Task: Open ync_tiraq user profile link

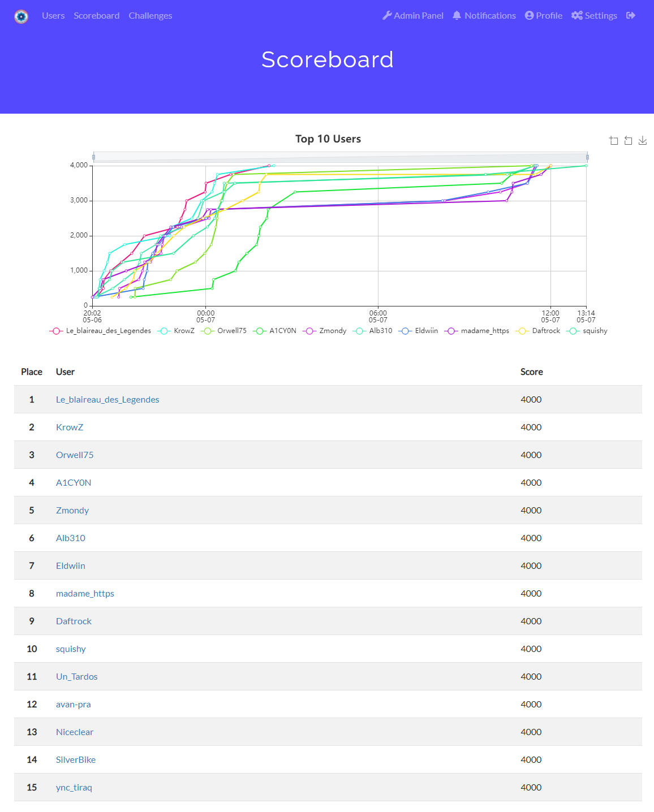Action: click(x=74, y=788)
